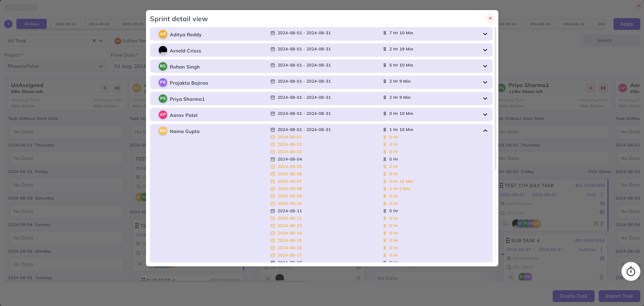Screen dimensions: 644x306
Task: Click Aditya Reddy AR avatar
Action: [163, 34]
